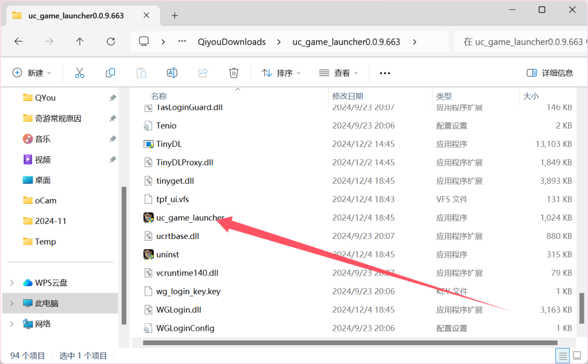Sort by 名称 column header
The height and width of the screenshot is (364, 588).
(x=159, y=96)
